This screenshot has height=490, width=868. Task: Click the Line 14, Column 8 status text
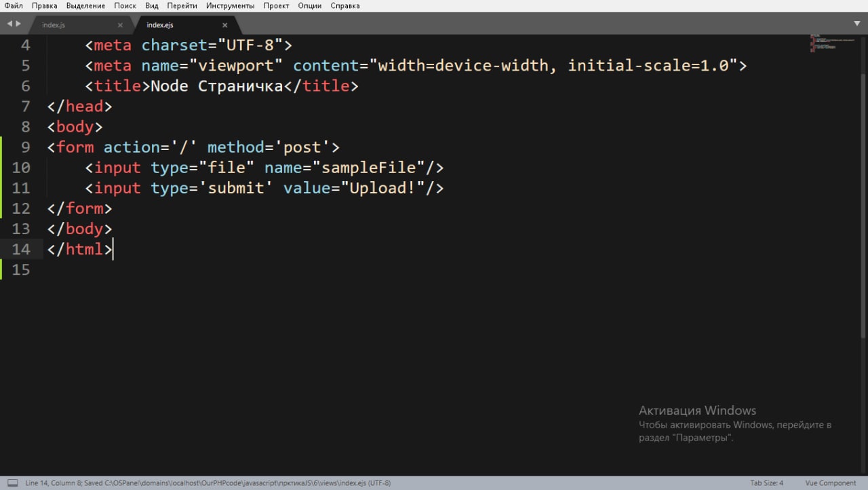[x=54, y=483]
